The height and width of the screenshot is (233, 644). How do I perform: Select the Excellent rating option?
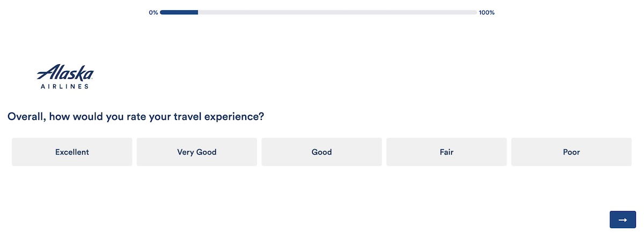[72, 152]
